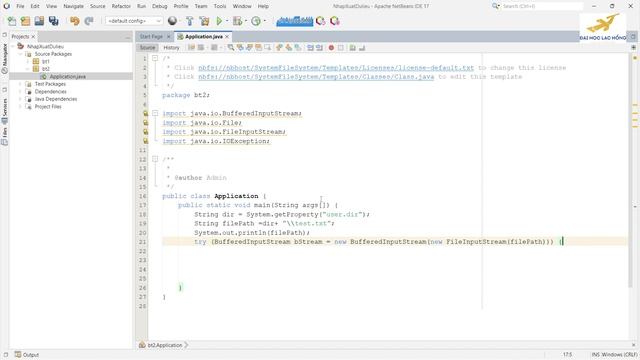This screenshot has height=360, width=640.
Task: Click the first profiler snapshot icon after memory bar
Action: 321,21
